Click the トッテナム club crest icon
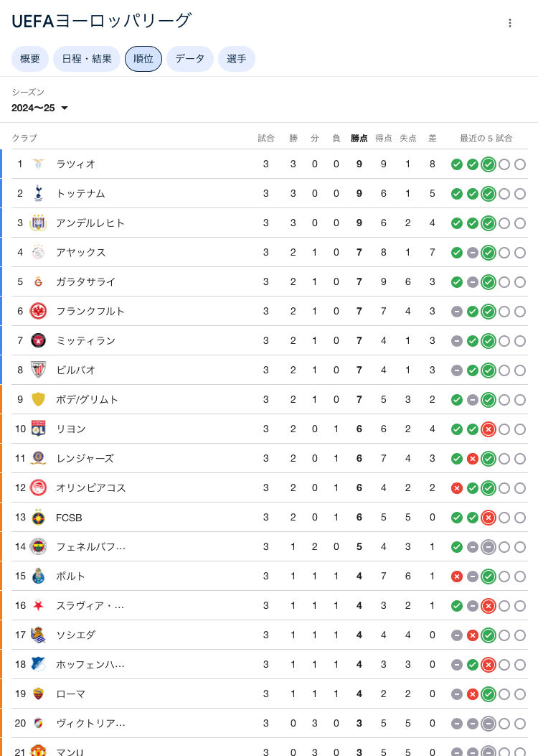Image resolution: width=538 pixels, height=756 pixels. point(38,193)
